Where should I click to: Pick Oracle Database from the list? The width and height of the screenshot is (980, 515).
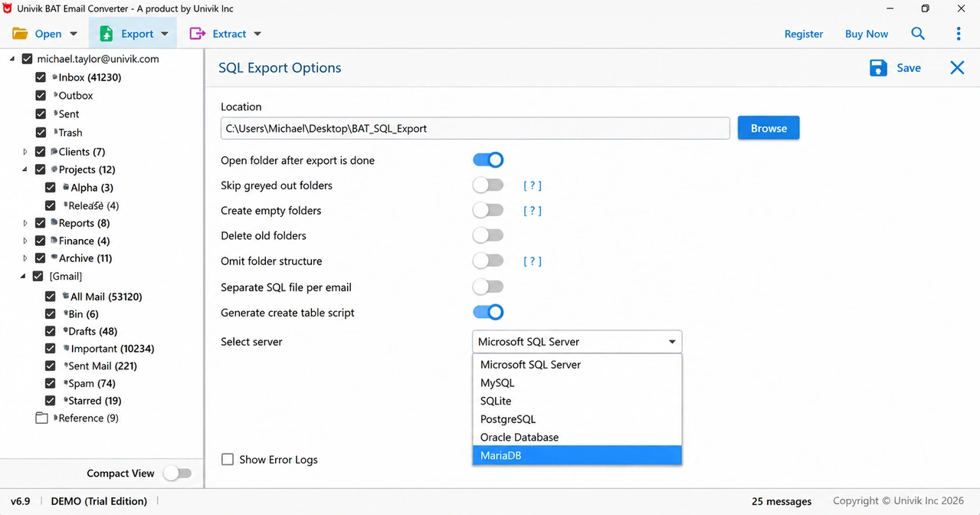pyautogui.click(x=577, y=437)
